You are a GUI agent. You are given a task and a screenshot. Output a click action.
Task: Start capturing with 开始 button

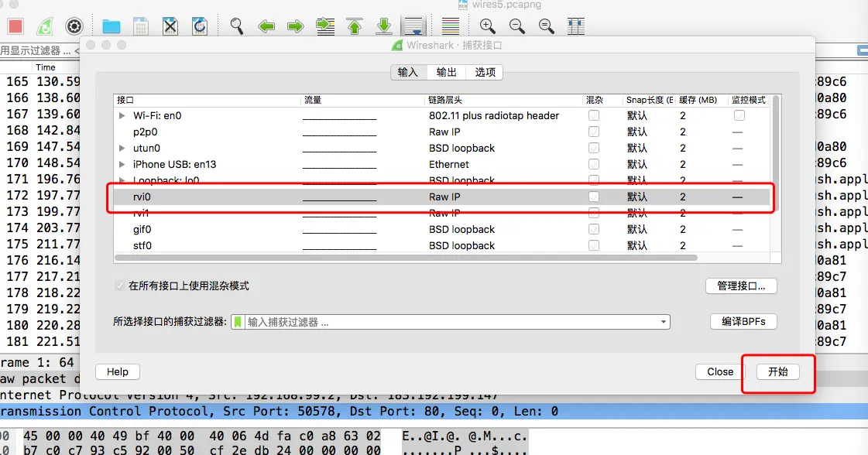coord(777,372)
